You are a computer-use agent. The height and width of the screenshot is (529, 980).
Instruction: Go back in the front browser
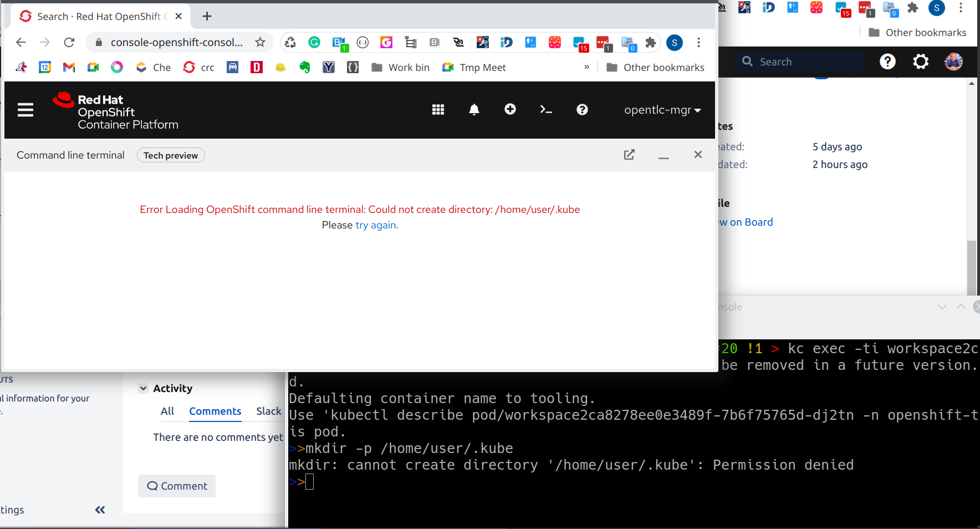click(21, 42)
